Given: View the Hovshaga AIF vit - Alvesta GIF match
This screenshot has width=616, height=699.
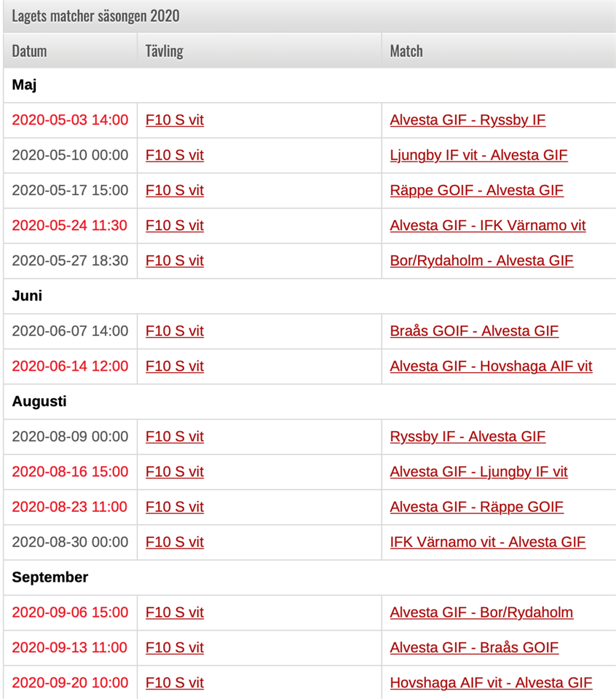Looking at the screenshot, I should pos(491,683).
